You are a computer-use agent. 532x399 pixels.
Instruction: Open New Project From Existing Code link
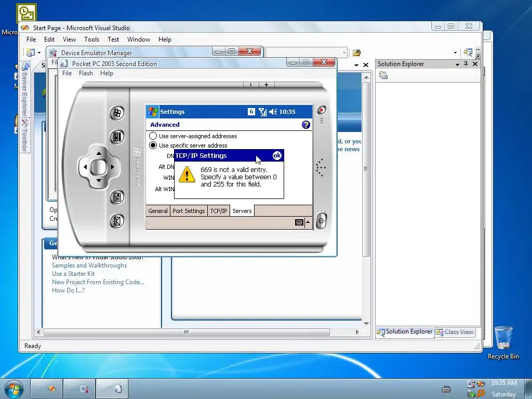point(98,282)
